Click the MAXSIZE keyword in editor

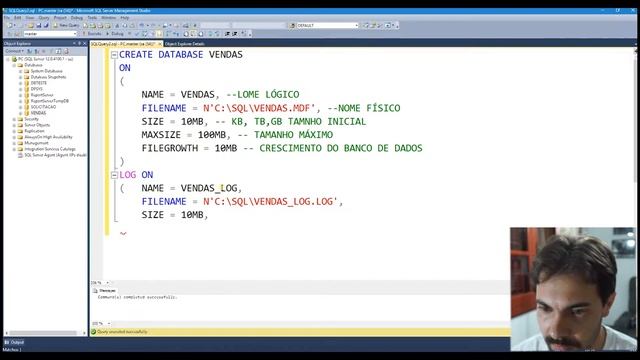[x=161, y=135]
